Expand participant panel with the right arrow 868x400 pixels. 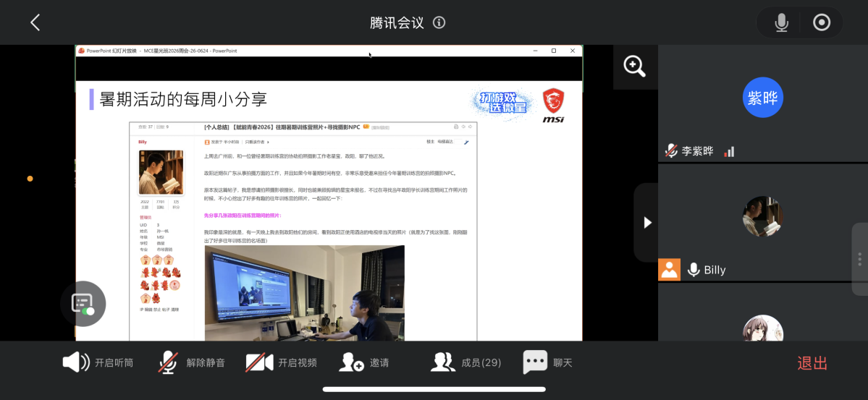647,222
